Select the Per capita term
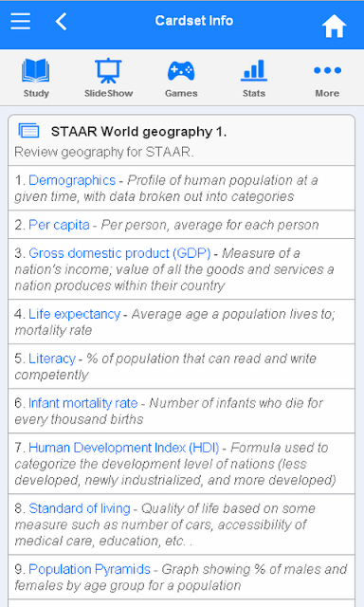Image resolution: width=364 pixels, height=607 pixels. 59,225
